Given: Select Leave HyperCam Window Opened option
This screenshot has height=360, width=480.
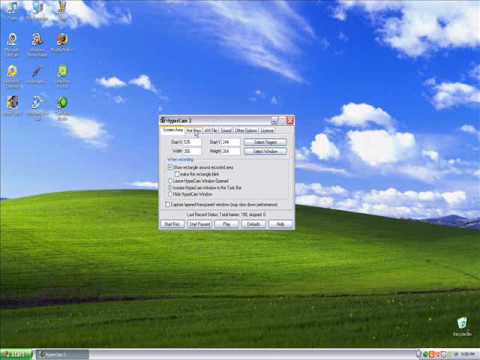Looking at the screenshot, I should coord(170,181).
